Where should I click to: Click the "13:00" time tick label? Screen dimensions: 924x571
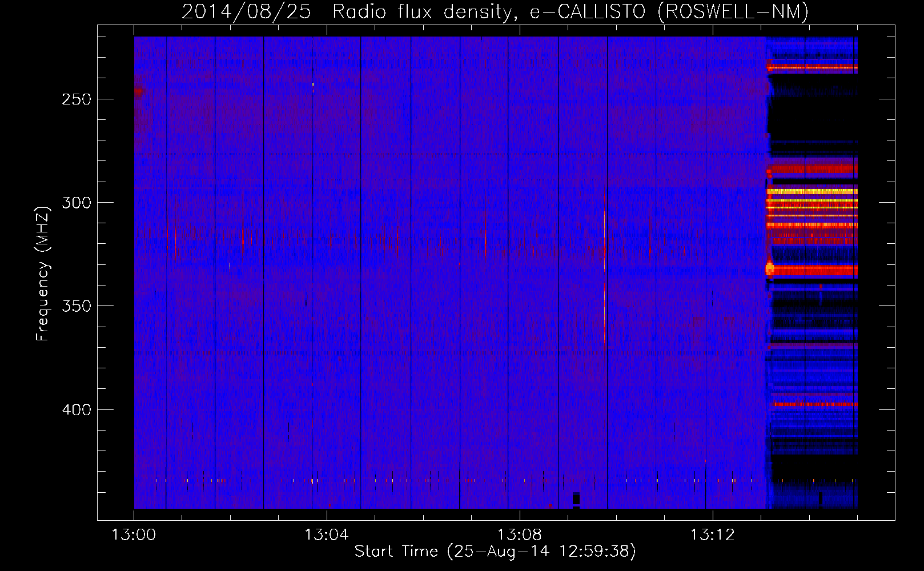[134, 534]
